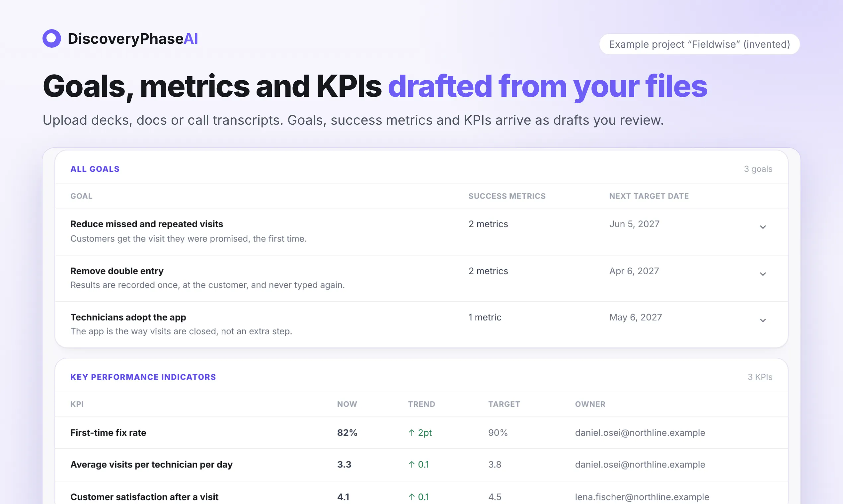
Task: Click the TARGET column header
Action: tap(504, 404)
